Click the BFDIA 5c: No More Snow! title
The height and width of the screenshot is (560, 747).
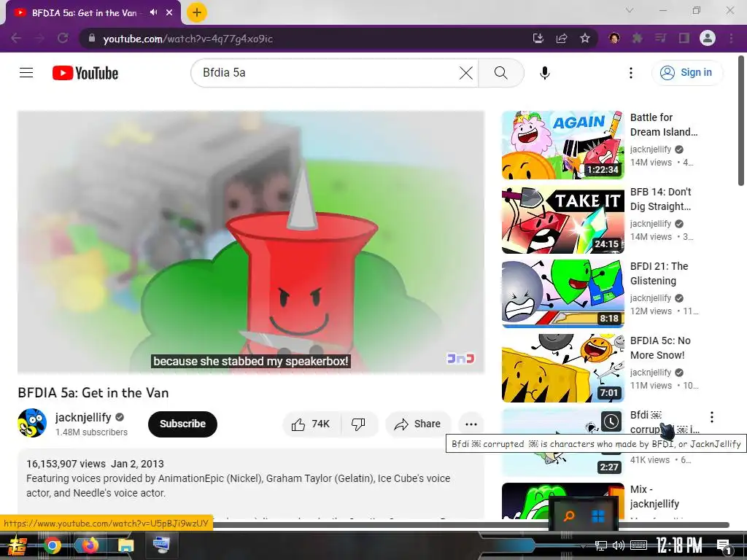click(659, 348)
